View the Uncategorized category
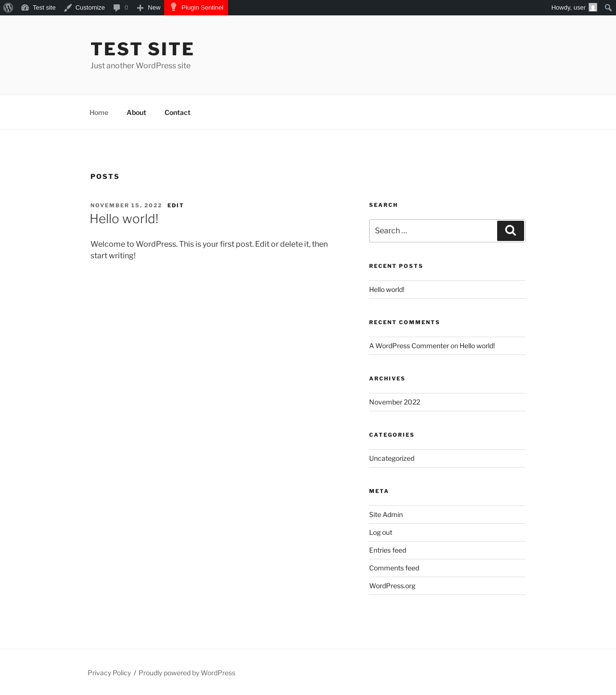Screen dimensions: 616x695 [392, 458]
